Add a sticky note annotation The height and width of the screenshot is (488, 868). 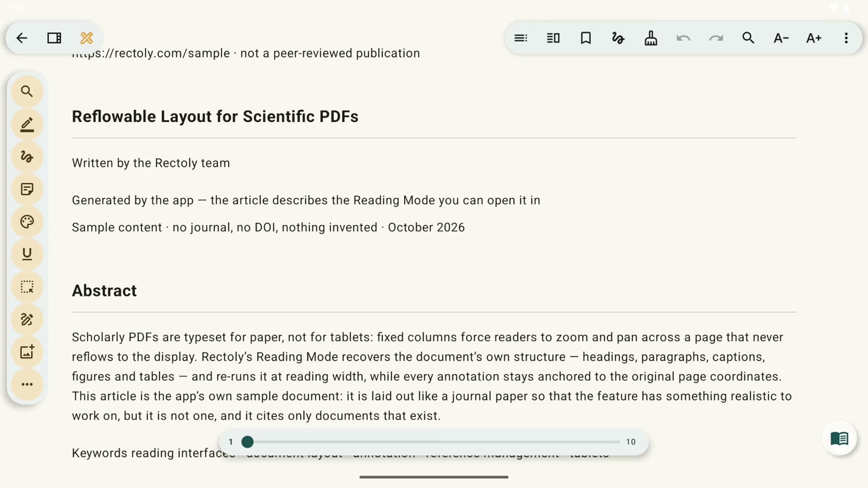tap(27, 189)
